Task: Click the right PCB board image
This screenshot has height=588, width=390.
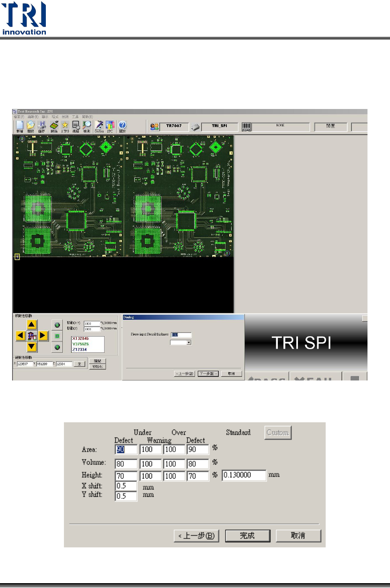Action: (x=179, y=196)
